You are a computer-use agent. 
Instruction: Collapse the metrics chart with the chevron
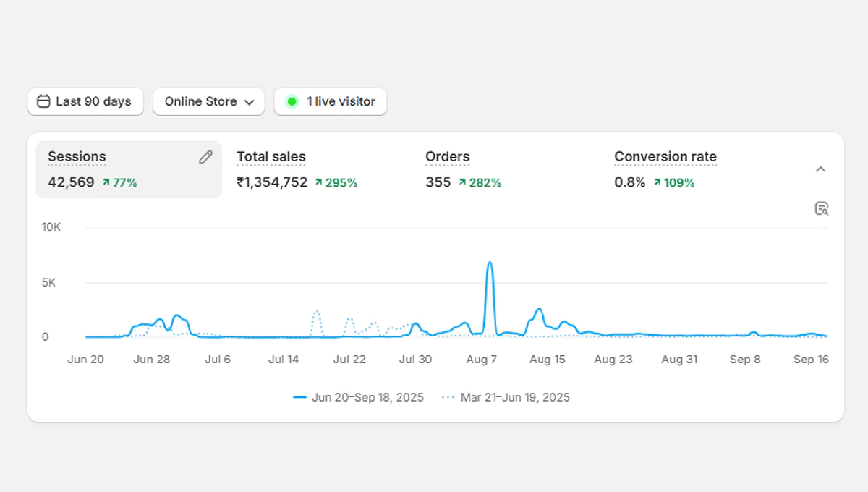coord(820,169)
